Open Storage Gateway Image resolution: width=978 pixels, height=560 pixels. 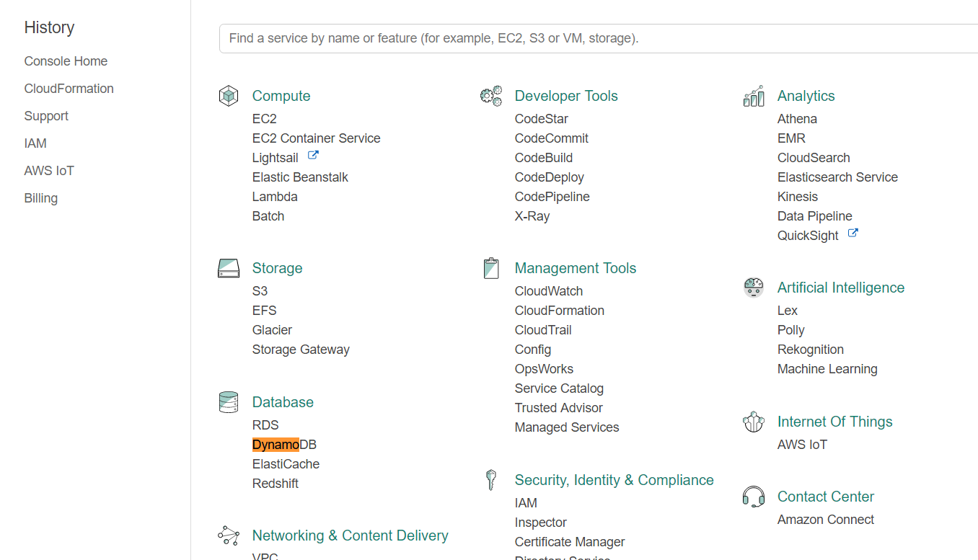click(x=301, y=350)
